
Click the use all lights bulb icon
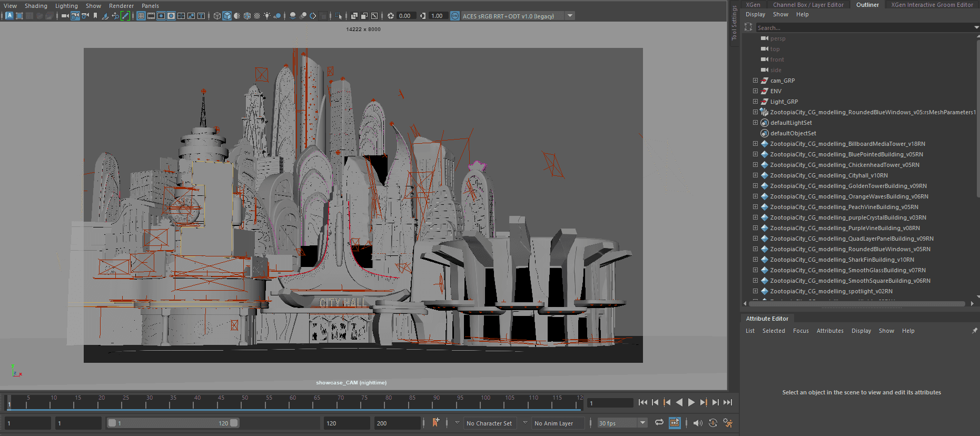pos(267,16)
